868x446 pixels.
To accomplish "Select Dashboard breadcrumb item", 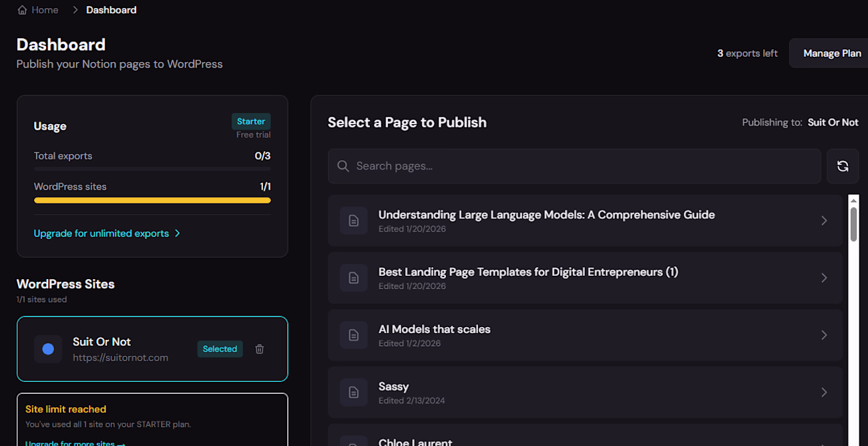I will (x=112, y=10).
